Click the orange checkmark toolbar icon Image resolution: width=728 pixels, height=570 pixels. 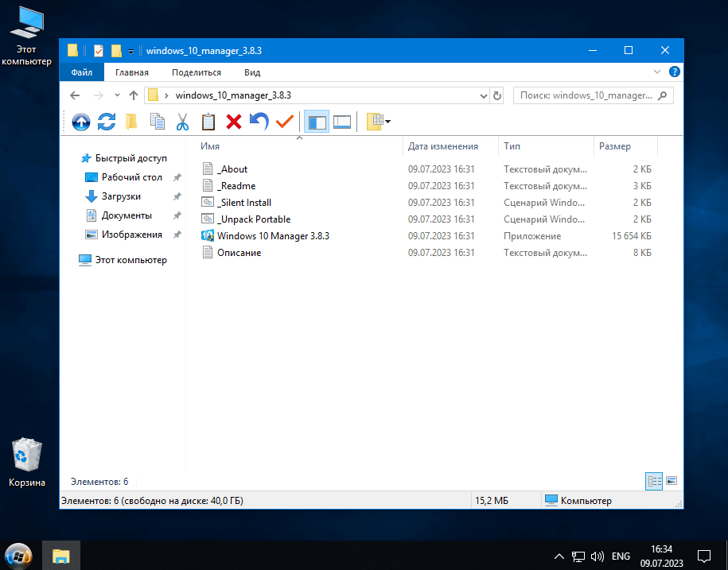pos(284,122)
